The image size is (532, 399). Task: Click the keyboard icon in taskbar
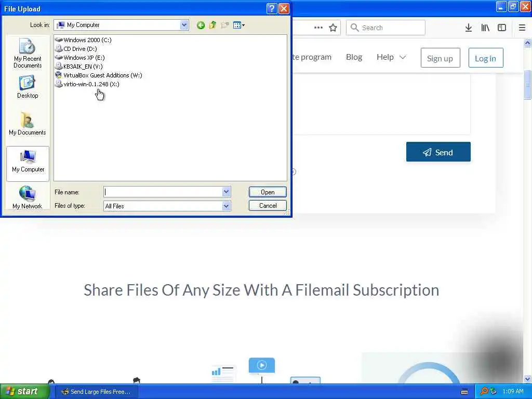(x=464, y=392)
